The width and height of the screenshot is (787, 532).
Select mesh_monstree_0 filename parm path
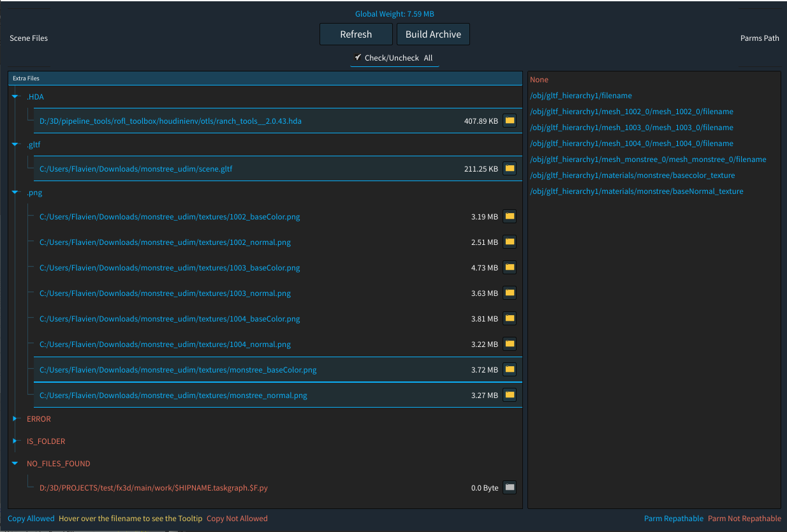648,159
